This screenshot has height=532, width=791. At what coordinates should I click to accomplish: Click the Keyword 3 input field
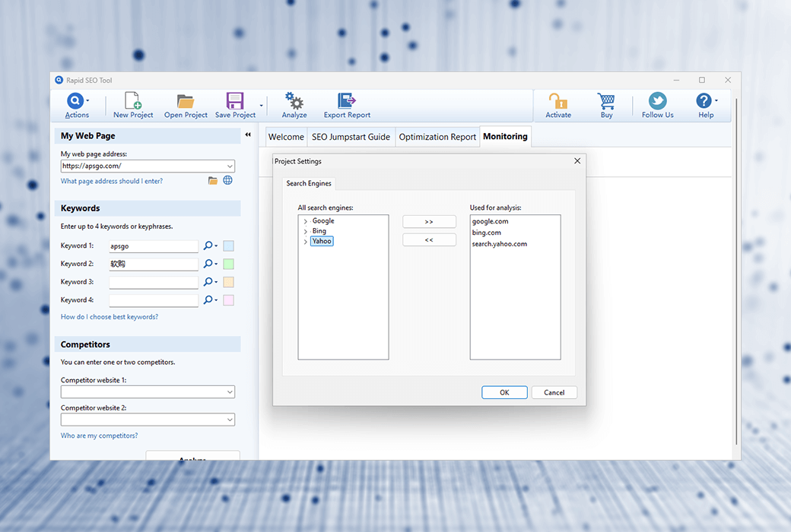pyautogui.click(x=154, y=283)
